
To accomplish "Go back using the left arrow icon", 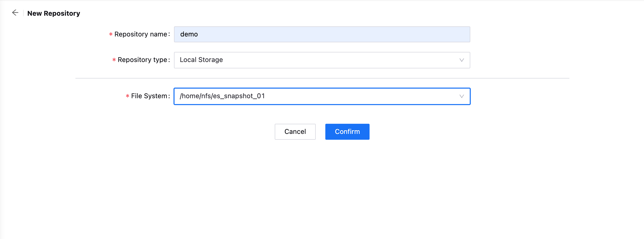I will 15,13.
